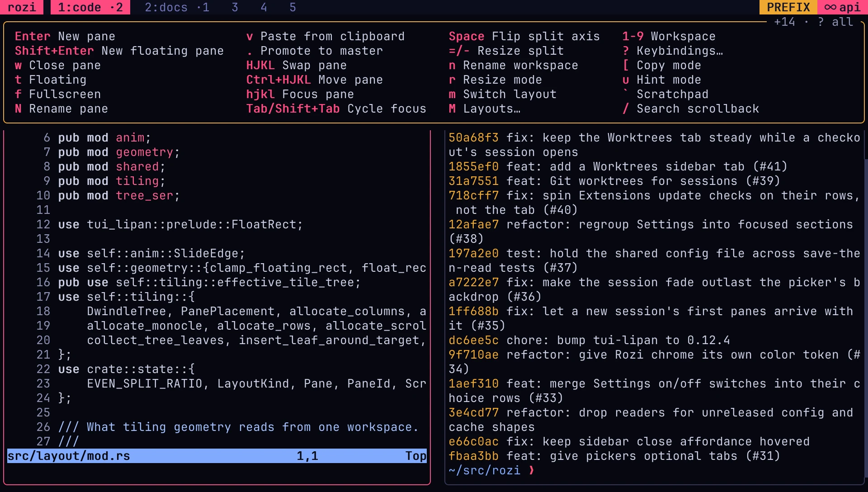The height and width of the screenshot is (492, 868).
Task: Select workspace 4 in the top bar
Action: click(x=264, y=7)
